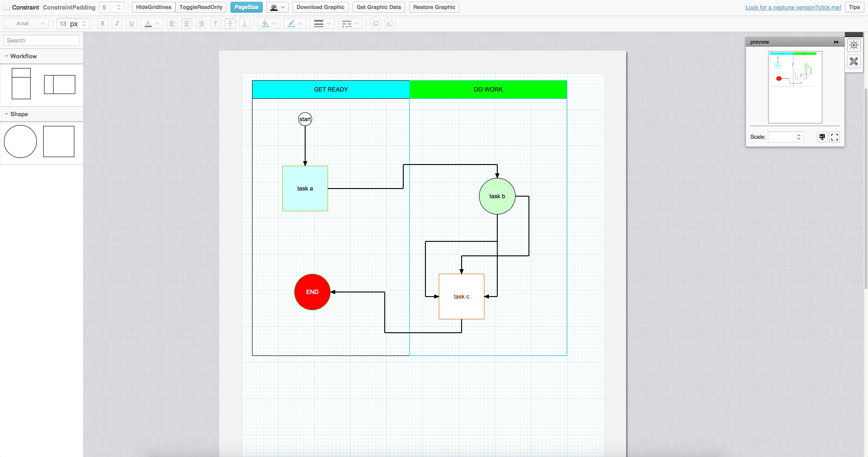Click the fullscreen icon in the preview panel
Viewport: 868px width, 457px height.
(834, 137)
